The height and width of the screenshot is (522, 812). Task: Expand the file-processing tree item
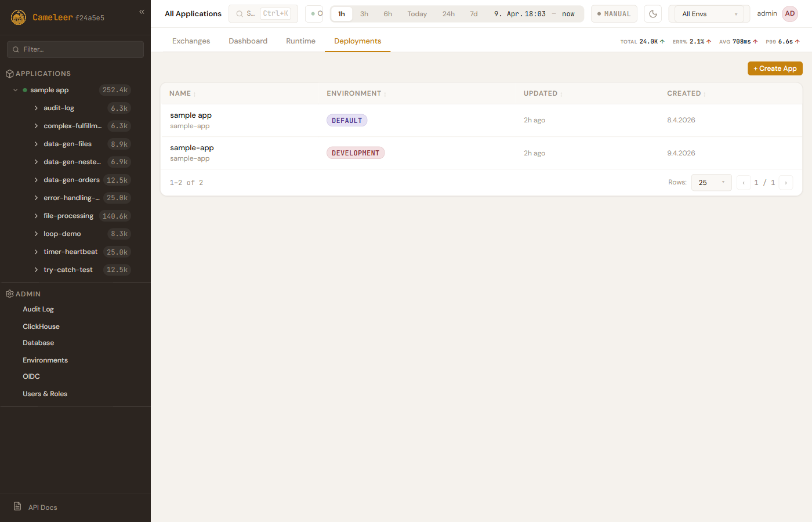click(36, 216)
